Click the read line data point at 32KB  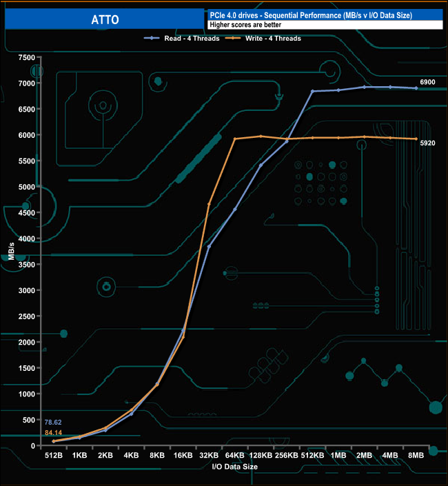209,246
